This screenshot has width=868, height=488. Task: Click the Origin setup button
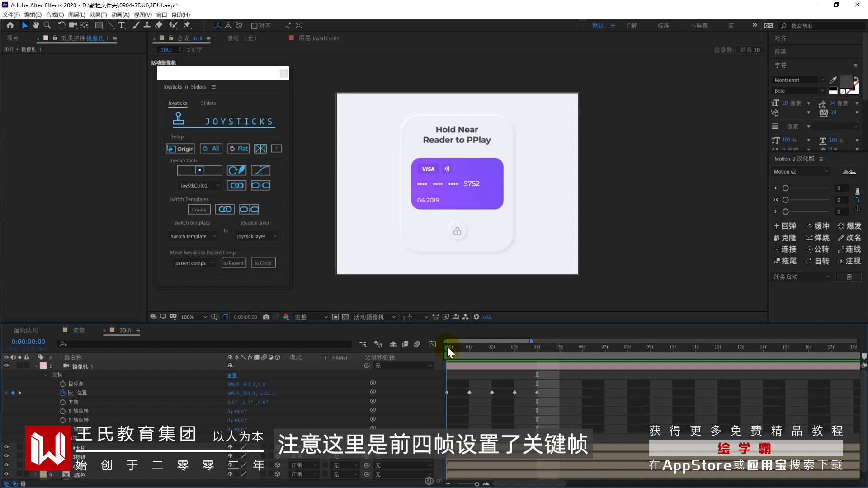pos(180,149)
